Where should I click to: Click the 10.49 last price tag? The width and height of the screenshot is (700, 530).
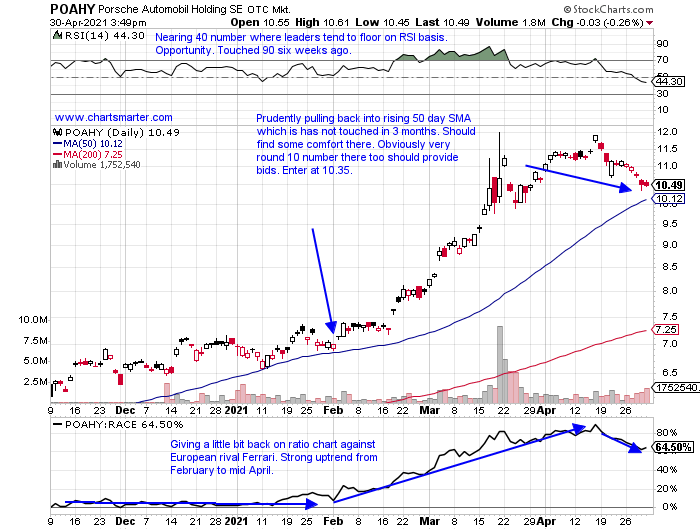click(x=669, y=185)
